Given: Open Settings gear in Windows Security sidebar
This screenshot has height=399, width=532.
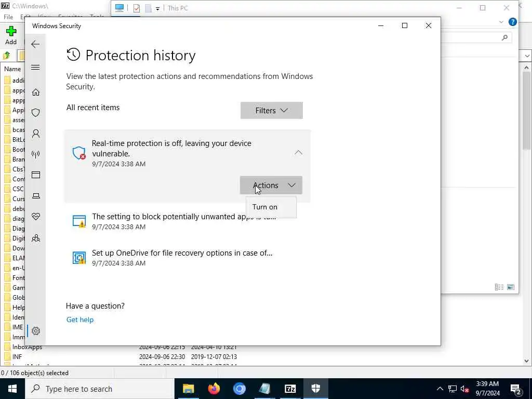Looking at the screenshot, I should pyautogui.click(x=36, y=331).
